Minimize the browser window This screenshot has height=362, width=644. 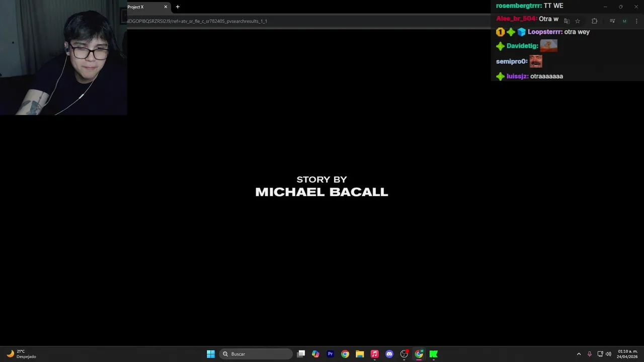pyautogui.click(x=605, y=7)
